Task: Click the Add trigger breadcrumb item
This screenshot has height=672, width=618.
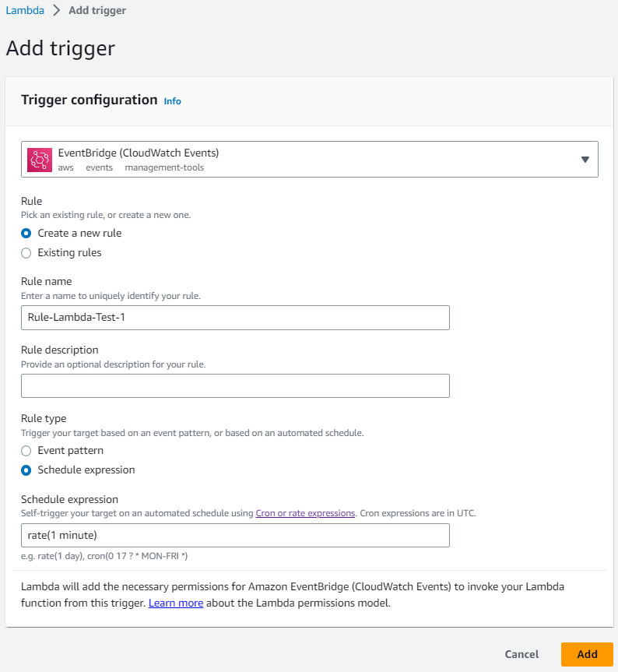Action: pos(97,11)
